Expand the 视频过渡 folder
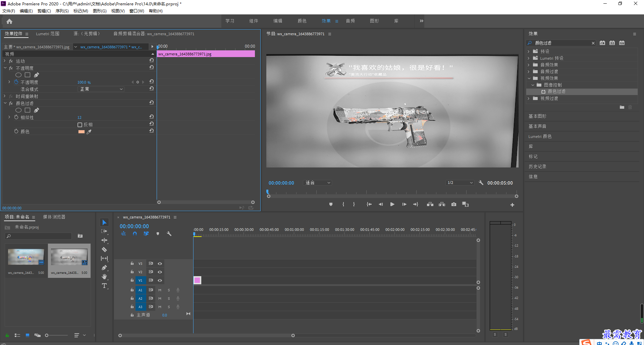This screenshot has height=345, width=644. pyautogui.click(x=529, y=98)
